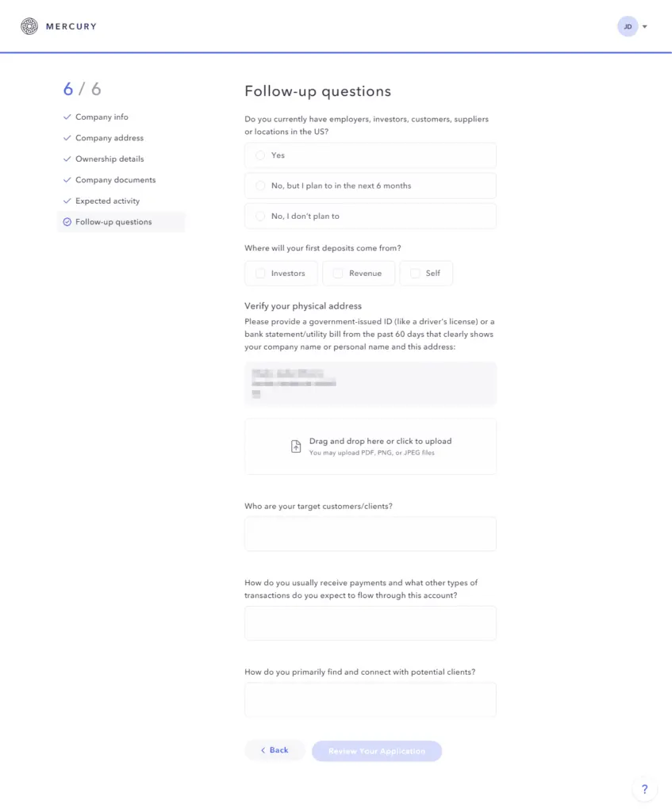Screen dimensions: 672x812
Task: Select the Yes radio option
Action: pyautogui.click(x=260, y=155)
